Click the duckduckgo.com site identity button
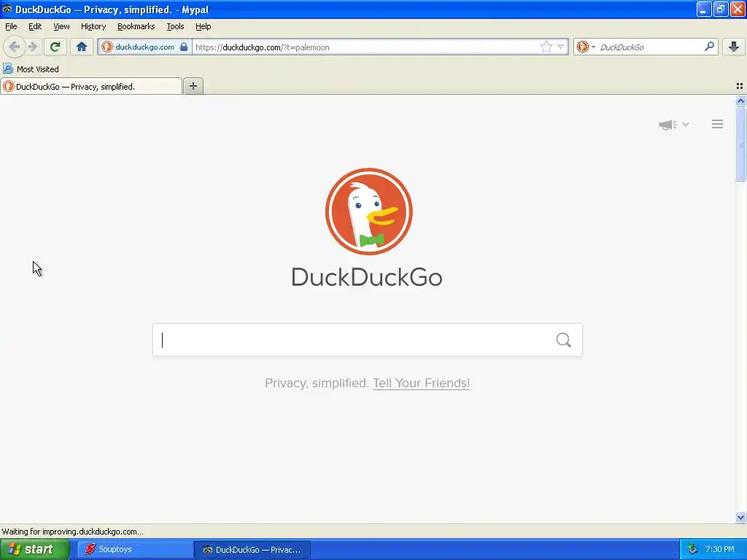This screenshot has width=747, height=560. [x=145, y=47]
